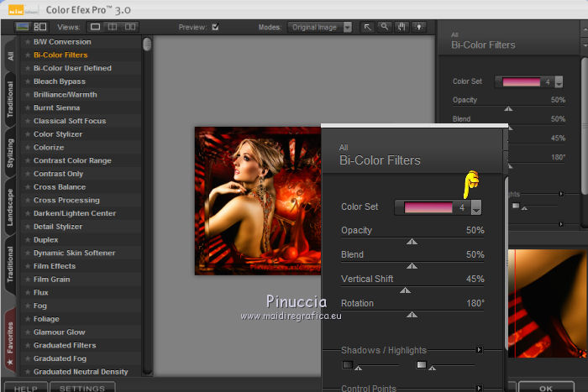Screen dimensions: 588x392
Task: Click the shadows square icon in enlarged panel
Action: pos(348,364)
